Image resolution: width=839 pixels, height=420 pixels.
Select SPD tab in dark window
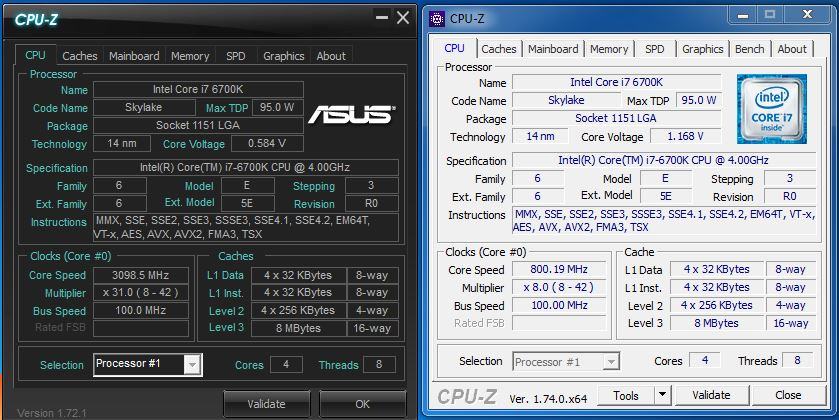coord(235,56)
